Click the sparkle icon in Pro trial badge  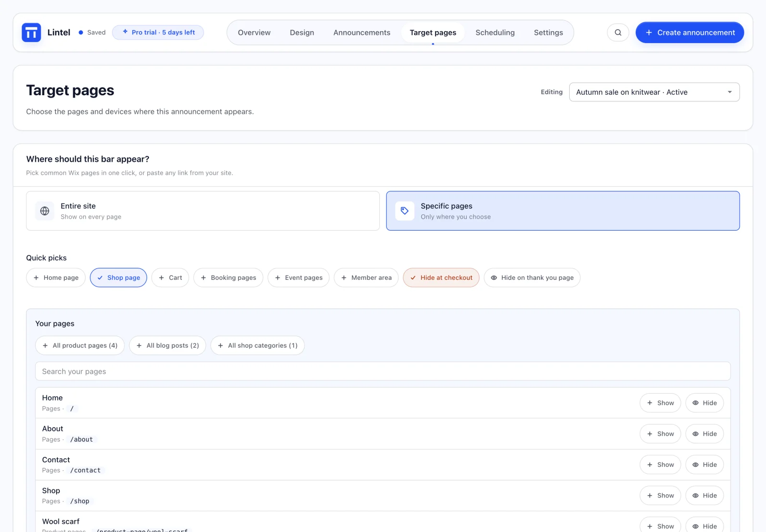click(125, 32)
